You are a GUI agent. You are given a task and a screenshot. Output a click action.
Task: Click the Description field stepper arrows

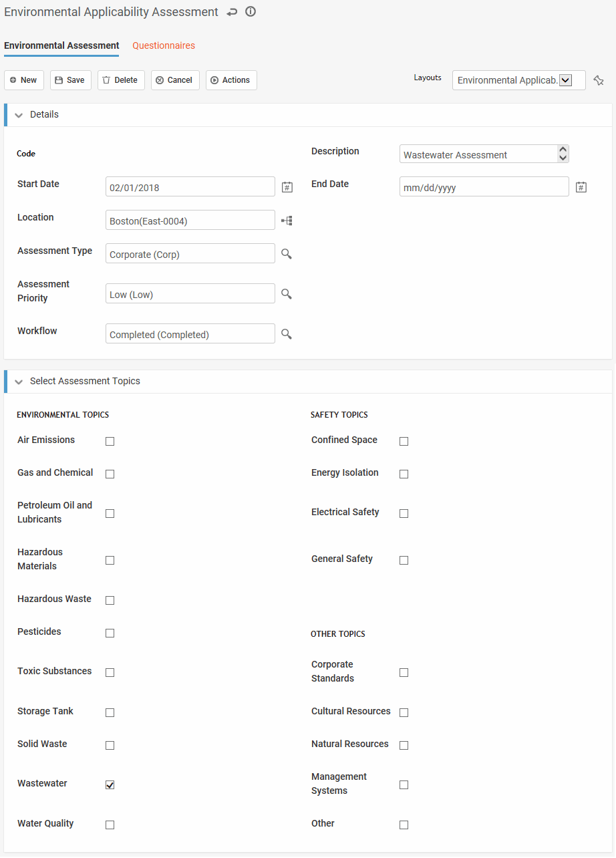point(563,154)
